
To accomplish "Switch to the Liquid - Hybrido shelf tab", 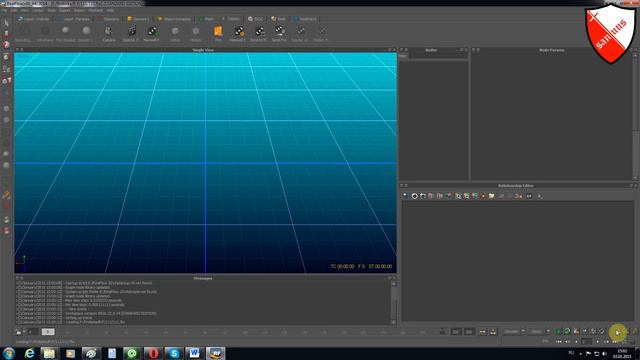I will (34, 19).
